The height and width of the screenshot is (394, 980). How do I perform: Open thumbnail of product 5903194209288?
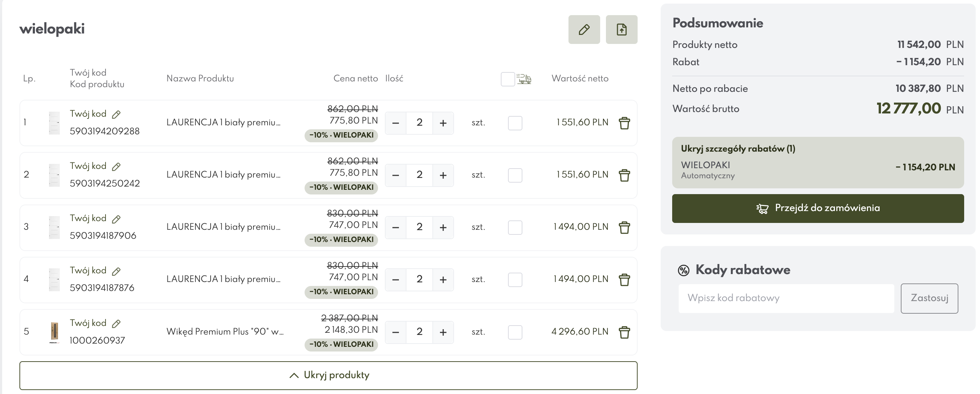tap(54, 123)
